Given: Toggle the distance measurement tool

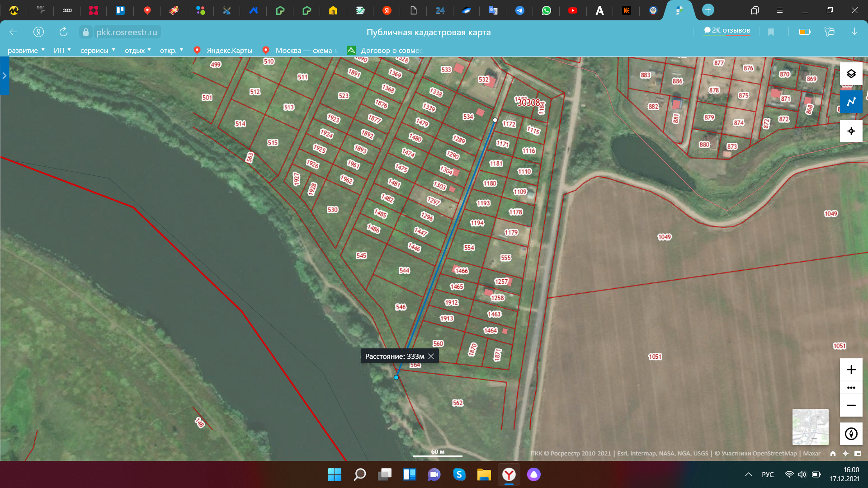Looking at the screenshot, I should click(x=851, y=102).
